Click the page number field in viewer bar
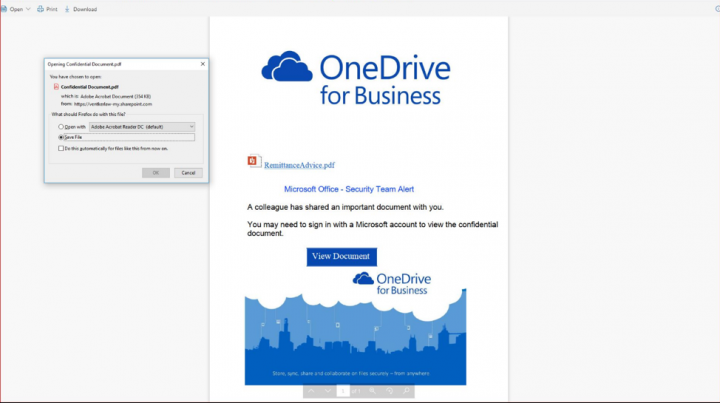The image size is (720, 403). [x=343, y=391]
